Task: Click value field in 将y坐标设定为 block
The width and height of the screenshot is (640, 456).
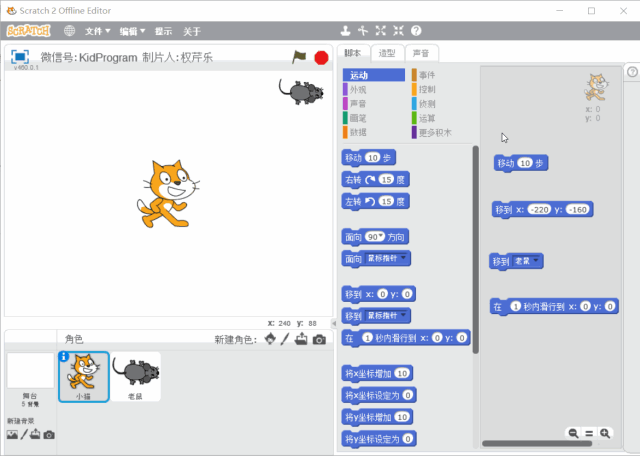Action: pos(407,439)
